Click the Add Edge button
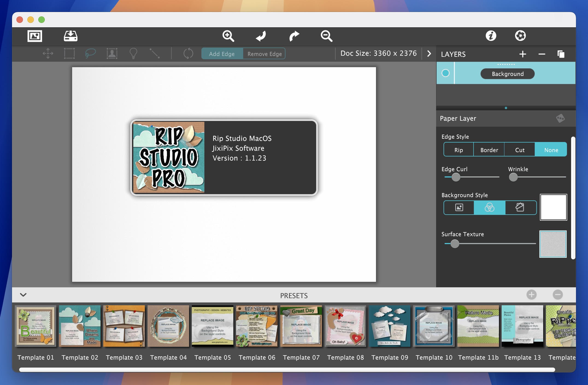The height and width of the screenshot is (385, 588). tap(221, 53)
